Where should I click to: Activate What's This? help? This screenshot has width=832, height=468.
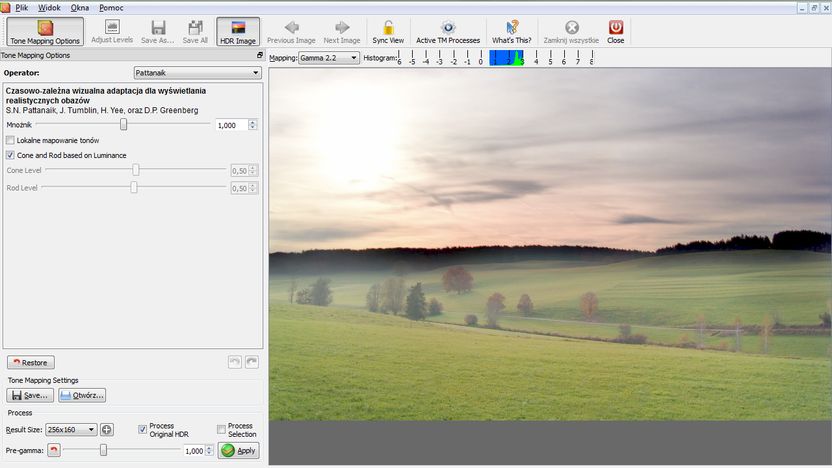click(512, 31)
